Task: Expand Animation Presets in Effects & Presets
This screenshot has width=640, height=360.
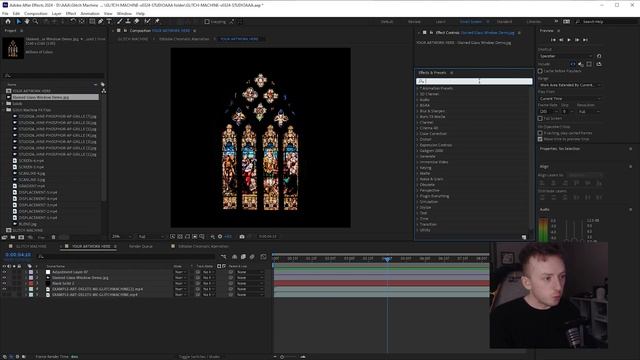Action: coord(418,88)
